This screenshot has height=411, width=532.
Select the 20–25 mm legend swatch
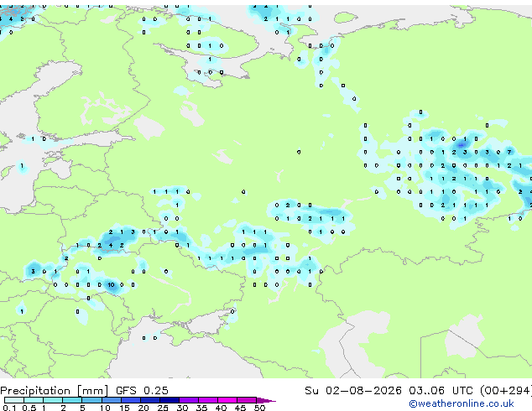pyautogui.click(x=149, y=400)
